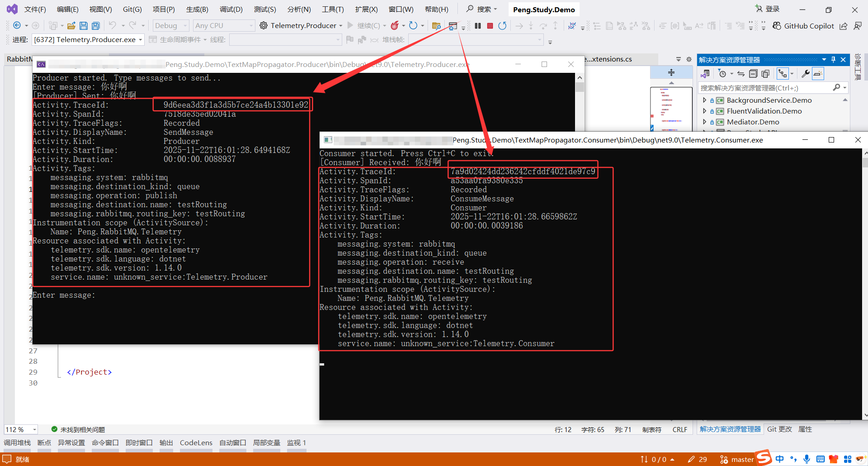Click the editor settings gear icon
868x466 pixels.
pyautogui.click(x=689, y=59)
